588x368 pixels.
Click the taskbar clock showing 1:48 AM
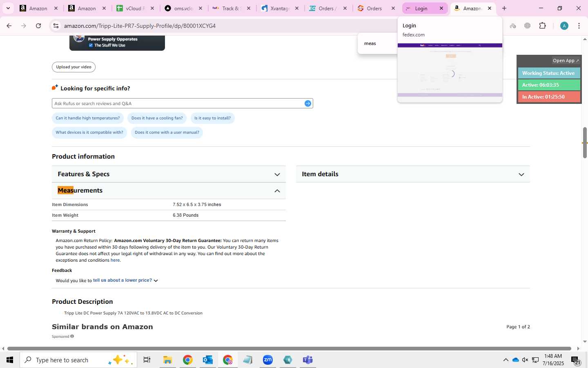click(553, 360)
